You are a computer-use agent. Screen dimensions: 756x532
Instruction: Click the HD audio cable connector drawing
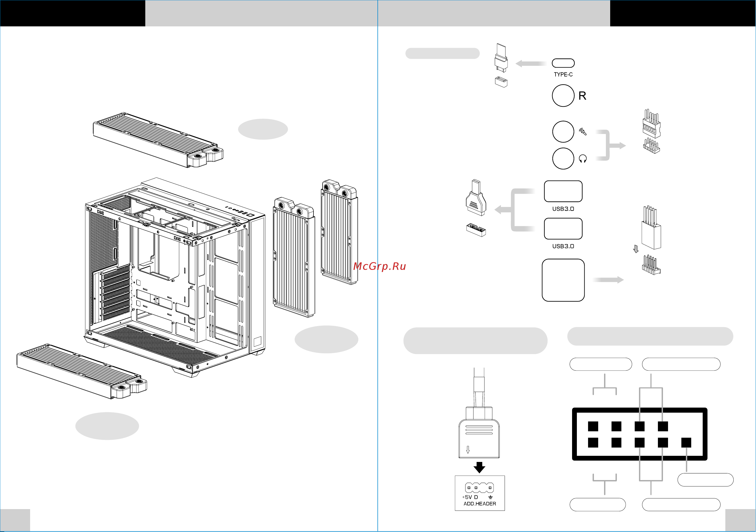point(652,123)
